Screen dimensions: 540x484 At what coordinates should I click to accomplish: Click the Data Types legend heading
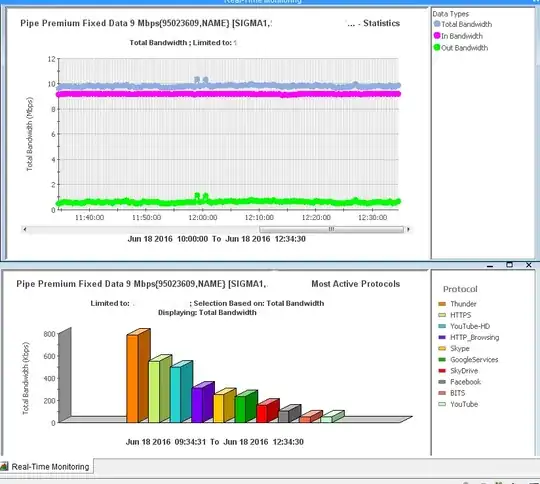pos(450,14)
